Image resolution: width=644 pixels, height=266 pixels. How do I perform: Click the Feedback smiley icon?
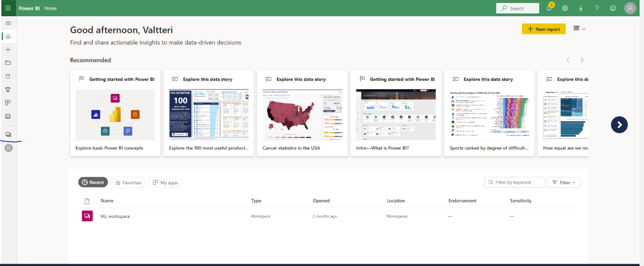click(613, 8)
